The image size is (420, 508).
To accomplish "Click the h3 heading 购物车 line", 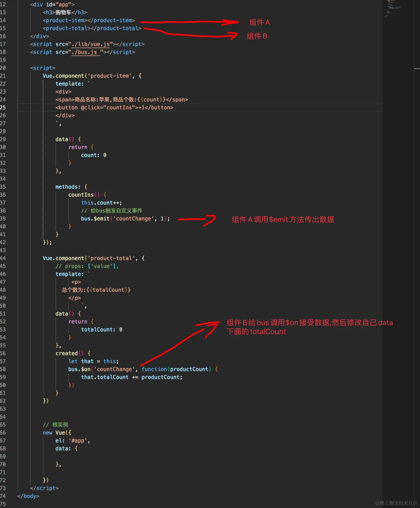I will (65, 12).
